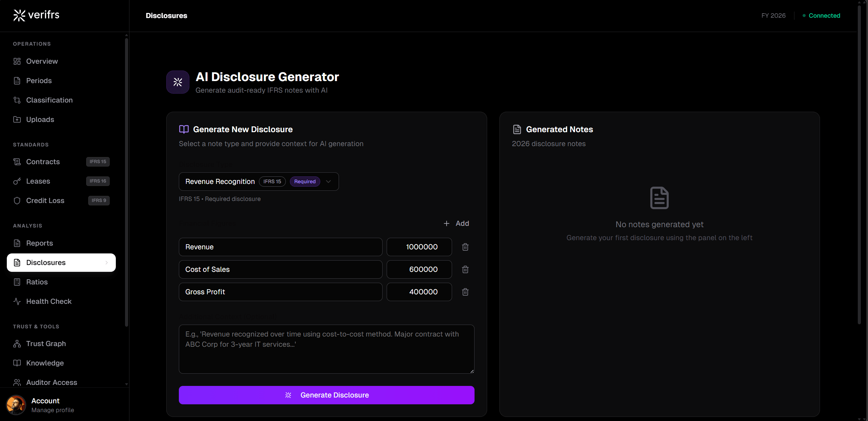Open Trust Graph from sidebar

46,344
